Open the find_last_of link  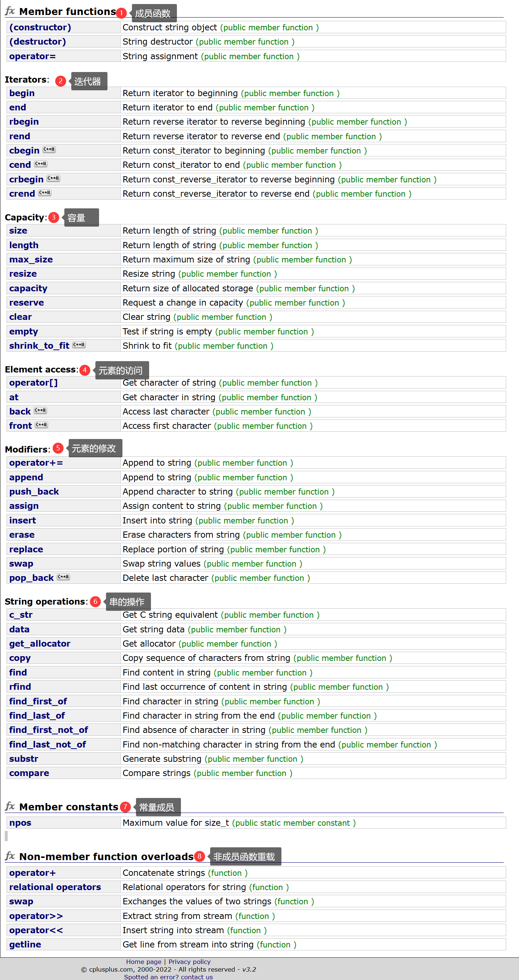point(37,716)
